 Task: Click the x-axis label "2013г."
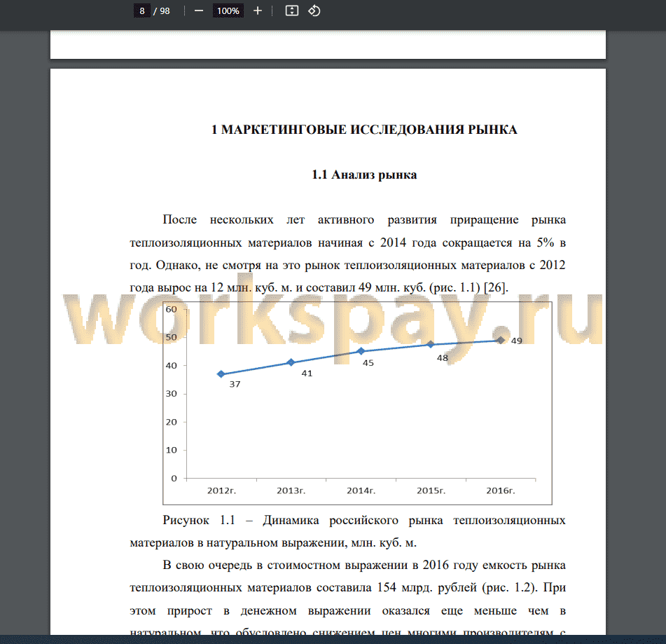tap(291, 491)
